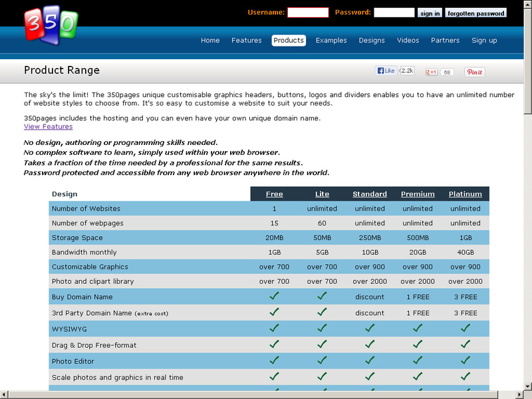The height and width of the screenshot is (399, 532).
Task: Click the Standard discount cell for Buy Domain Name
Action: click(370, 297)
